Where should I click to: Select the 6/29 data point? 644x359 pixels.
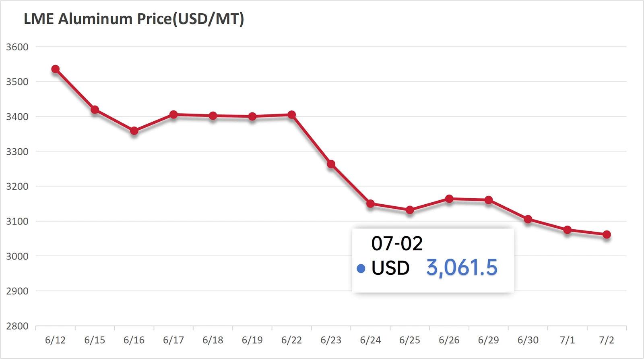pos(489,200)
